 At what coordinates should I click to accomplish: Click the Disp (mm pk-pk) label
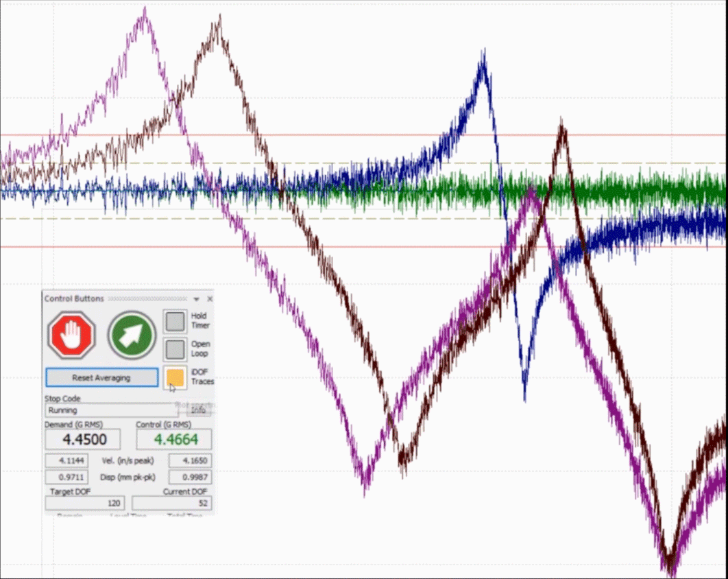128,477
